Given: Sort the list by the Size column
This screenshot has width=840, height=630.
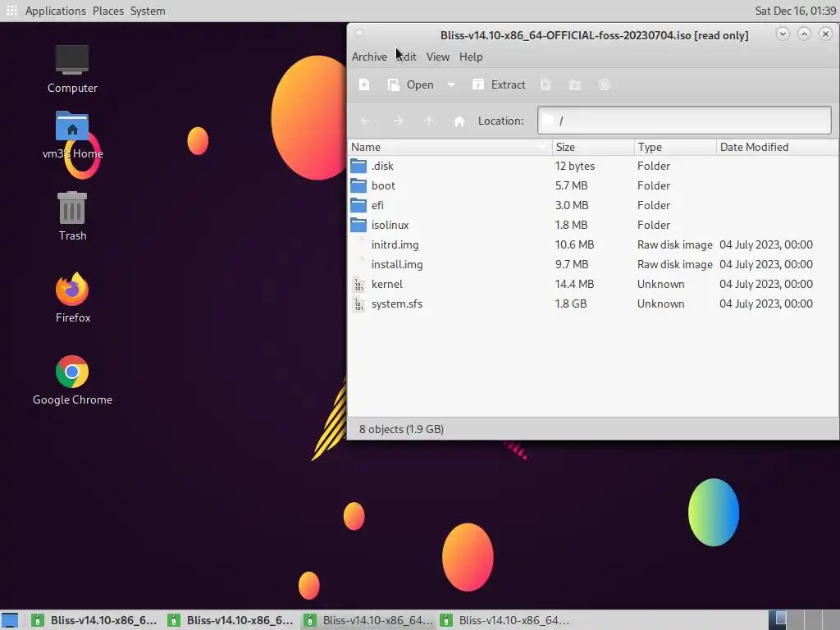Looking at the screenshot, I should click(x=593, y=147).
